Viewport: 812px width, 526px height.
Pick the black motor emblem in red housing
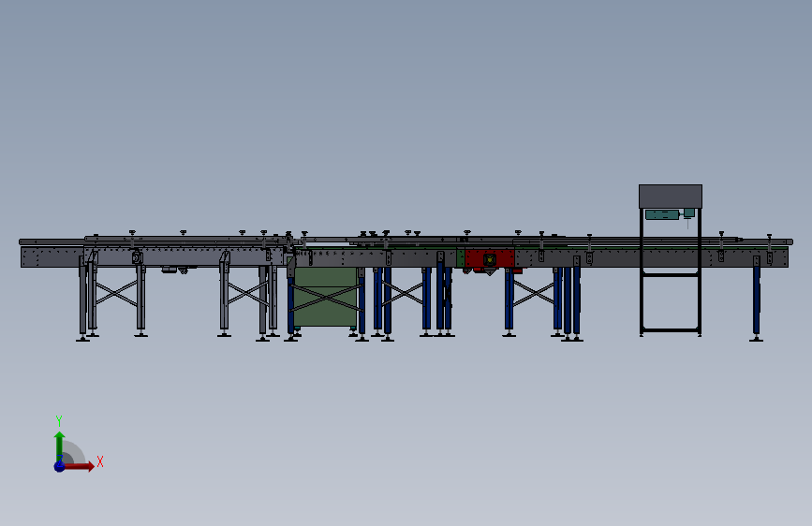point(490,259)
